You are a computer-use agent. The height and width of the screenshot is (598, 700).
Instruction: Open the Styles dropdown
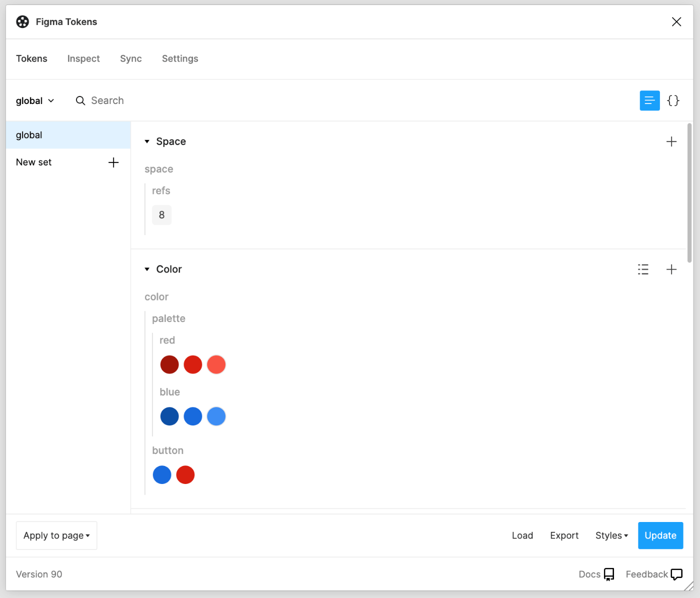tap(611, 535)
